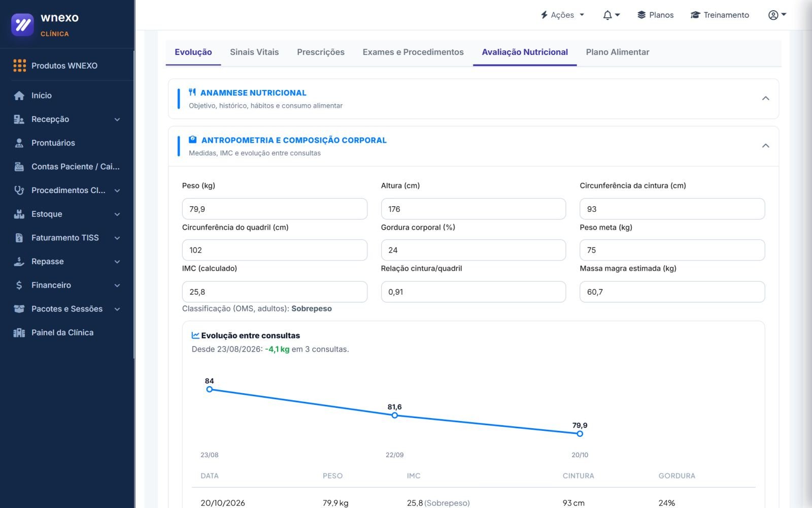
Task: Click the Circunferência do quadril input field
Action: coord(275,250)
